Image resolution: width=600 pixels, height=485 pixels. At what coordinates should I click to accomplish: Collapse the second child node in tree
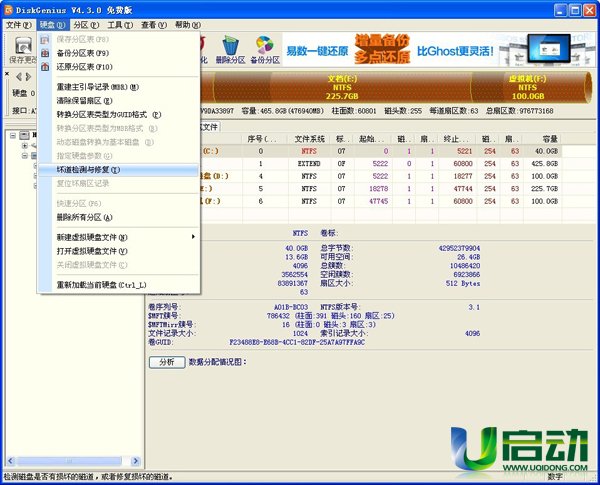click(24, 156)
